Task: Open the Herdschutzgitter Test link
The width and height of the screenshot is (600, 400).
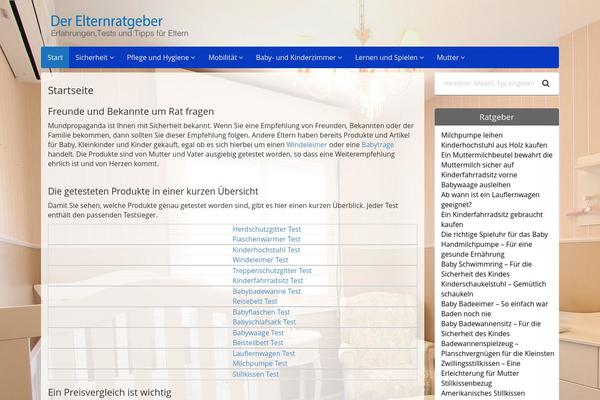Action: (267, 229)
